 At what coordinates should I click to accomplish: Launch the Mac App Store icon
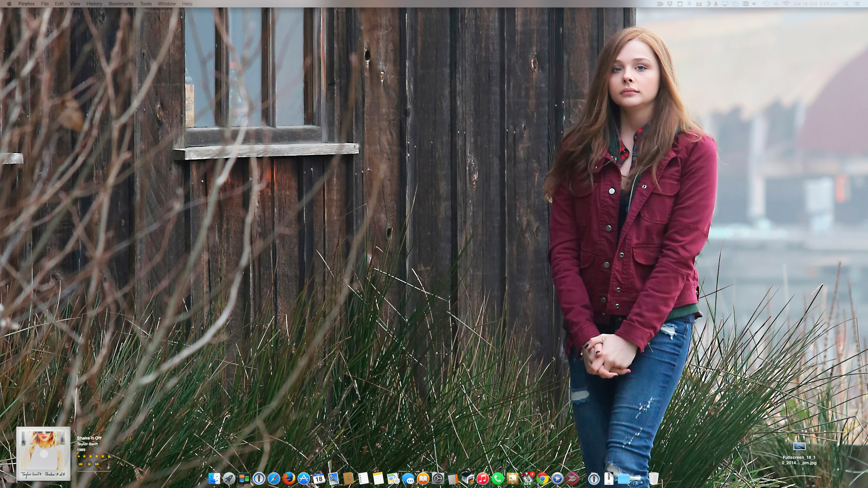coord(303,479)
